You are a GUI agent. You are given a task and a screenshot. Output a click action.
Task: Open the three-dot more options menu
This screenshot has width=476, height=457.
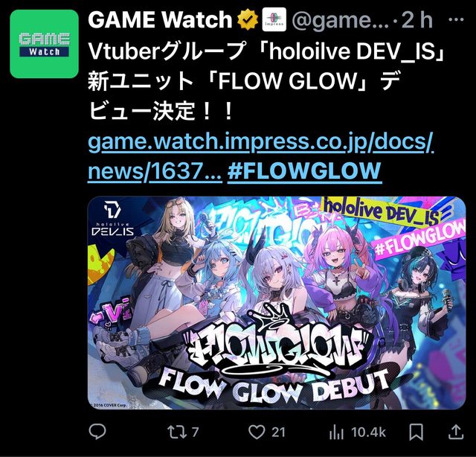[456, 20]
